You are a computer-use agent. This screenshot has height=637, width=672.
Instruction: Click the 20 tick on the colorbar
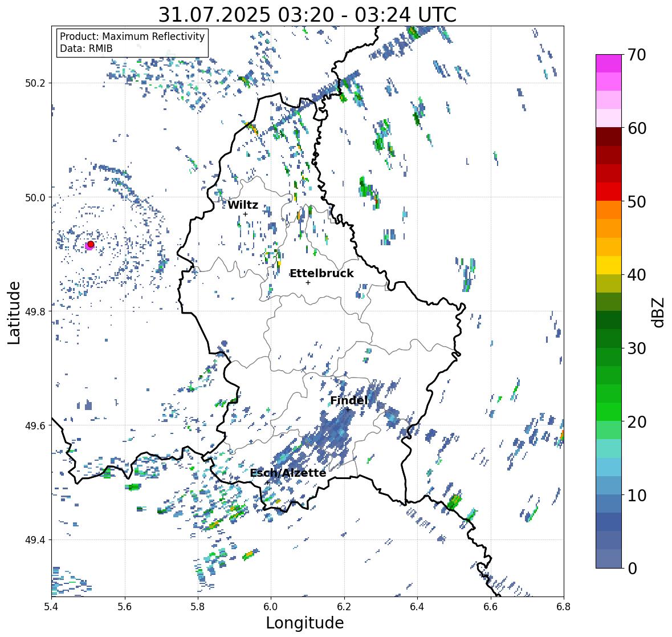click(637, 422)
